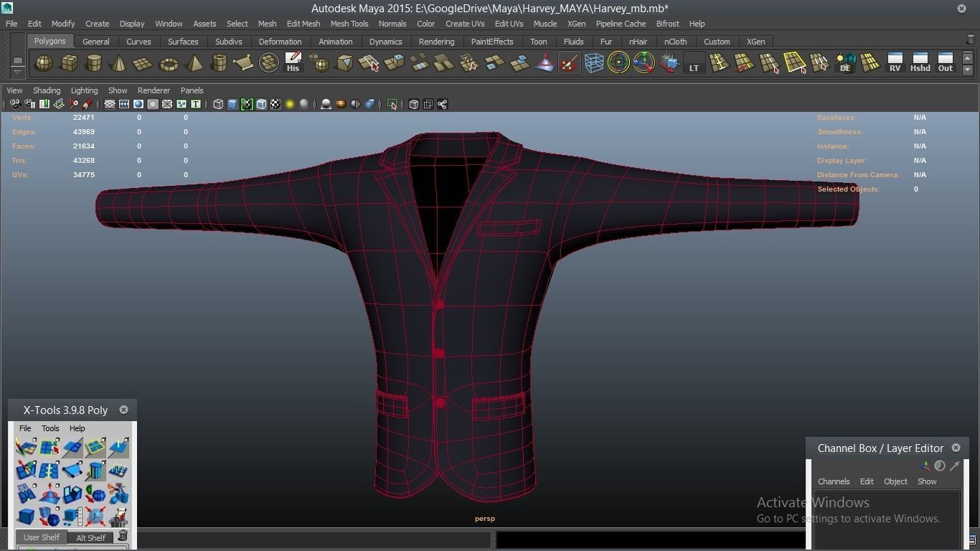Toggle wireframe on shaded in panel toolbar
This screenshot has width=980, height=551.
(261, 104)
